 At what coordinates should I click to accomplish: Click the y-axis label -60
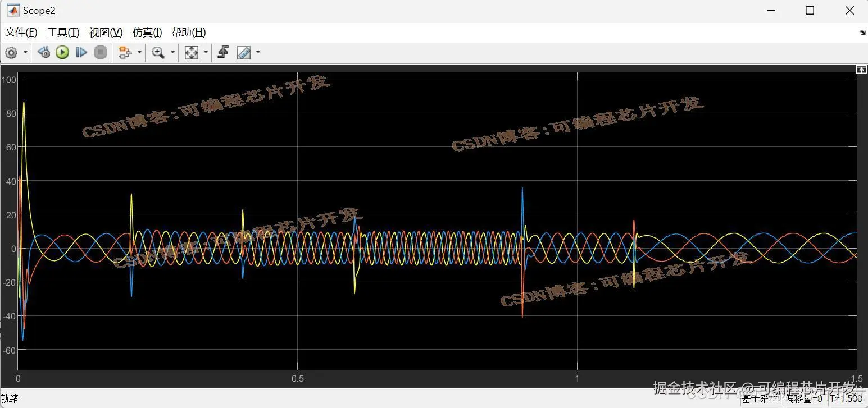click(9, 350)
